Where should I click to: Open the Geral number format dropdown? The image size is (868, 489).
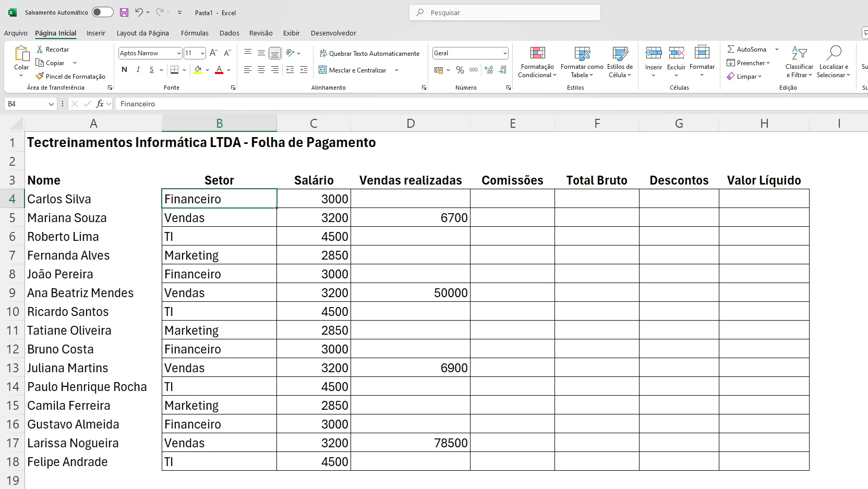click(x=505, y=53)
